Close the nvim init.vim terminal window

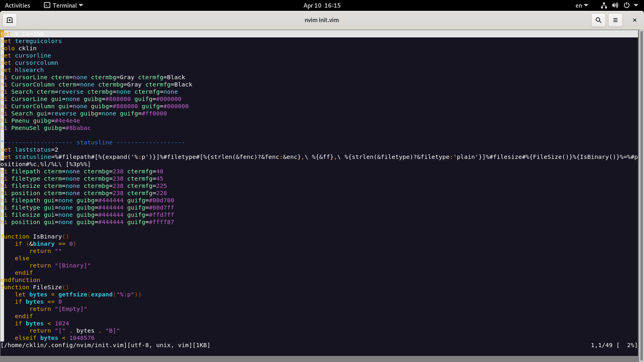click(x=635, y=20)
